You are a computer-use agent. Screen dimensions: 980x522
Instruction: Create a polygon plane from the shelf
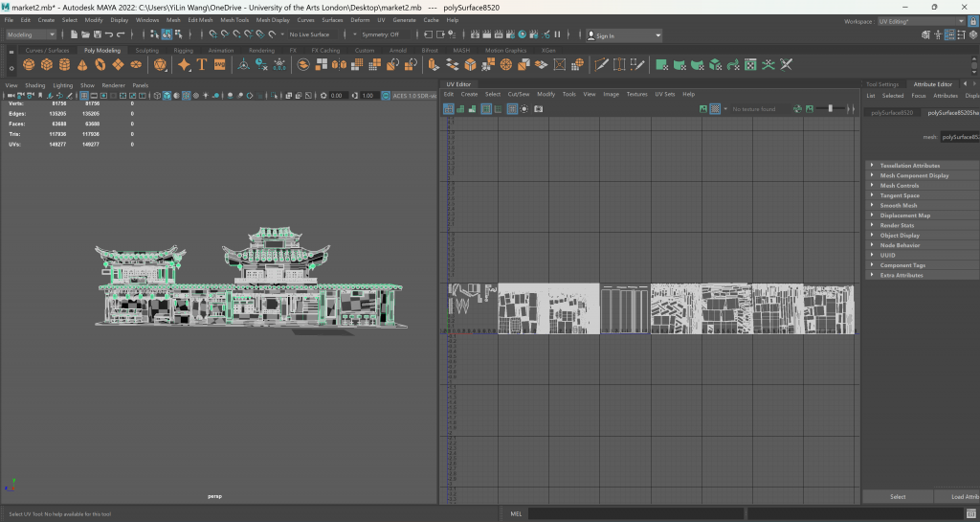[x=118, y=64]
